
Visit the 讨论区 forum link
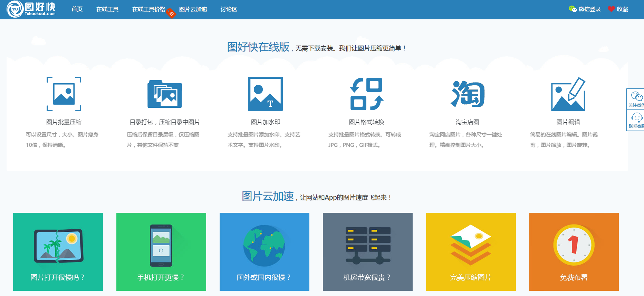tap(229, 9)
